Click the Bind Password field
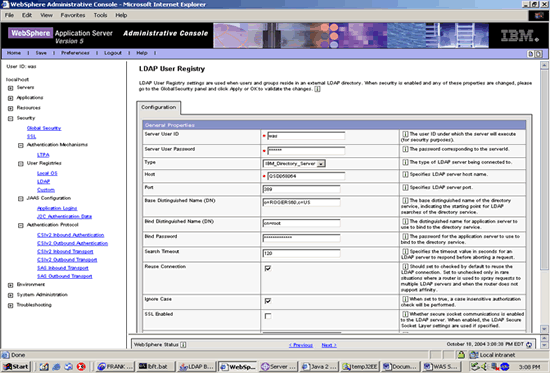550x373 pixels. click(301, 238)
